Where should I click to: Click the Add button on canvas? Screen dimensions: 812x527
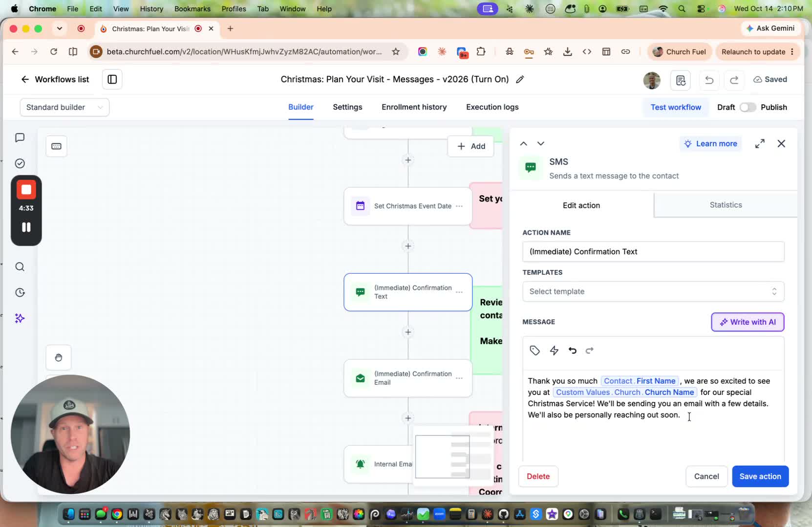pos(470,146)
